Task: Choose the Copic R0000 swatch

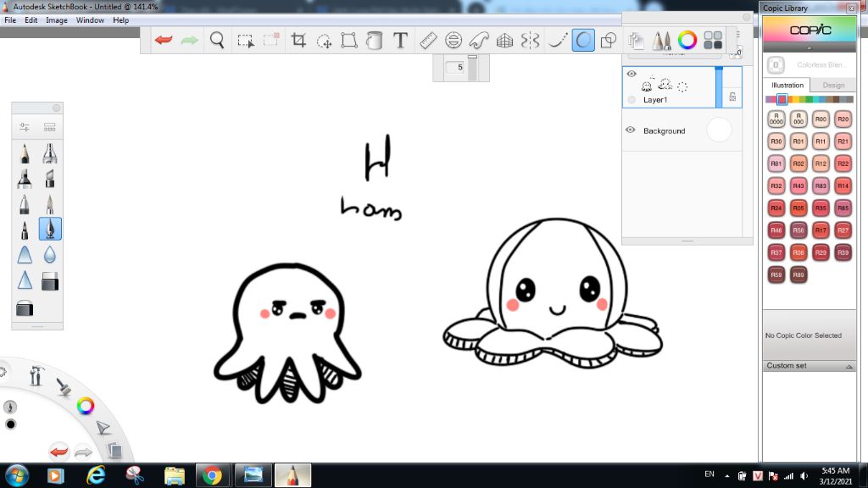Action: (x=776, y=119)
